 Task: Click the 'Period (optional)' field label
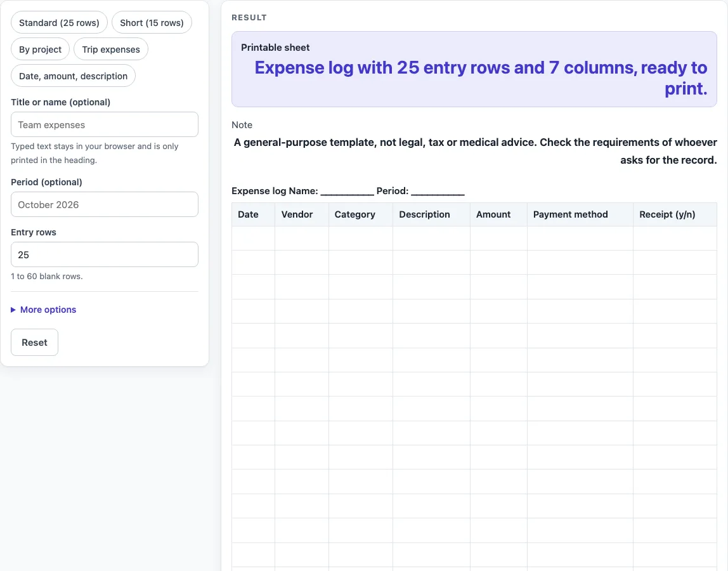46,182
